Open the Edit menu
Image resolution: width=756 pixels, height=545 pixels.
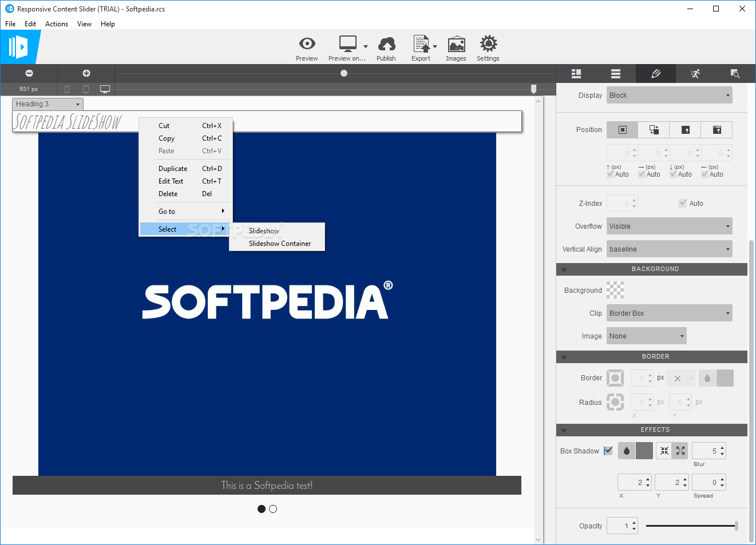click(x=30, y=24)
